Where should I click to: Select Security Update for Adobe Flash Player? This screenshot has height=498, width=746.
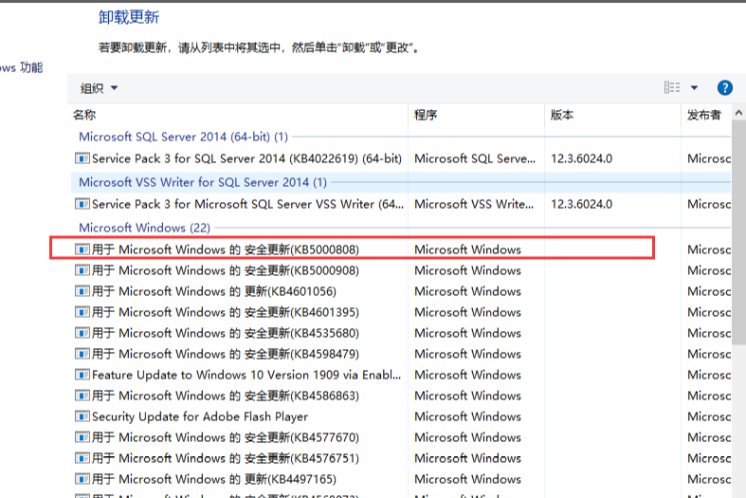click(x=200, y=417)
